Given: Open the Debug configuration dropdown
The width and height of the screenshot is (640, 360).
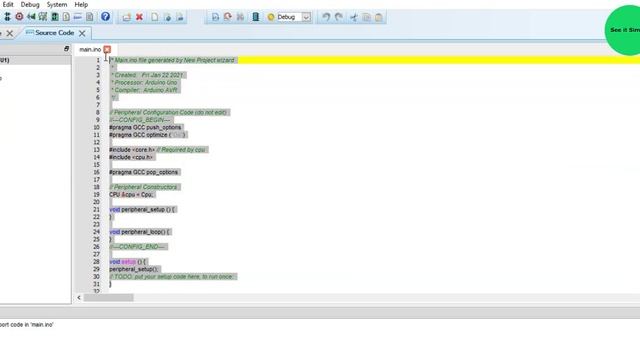Looking at the screenshot, I should coord(306,17).
